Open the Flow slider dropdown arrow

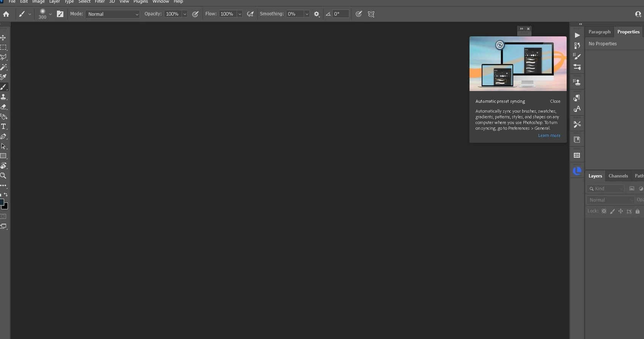click(x=240, y=14)
